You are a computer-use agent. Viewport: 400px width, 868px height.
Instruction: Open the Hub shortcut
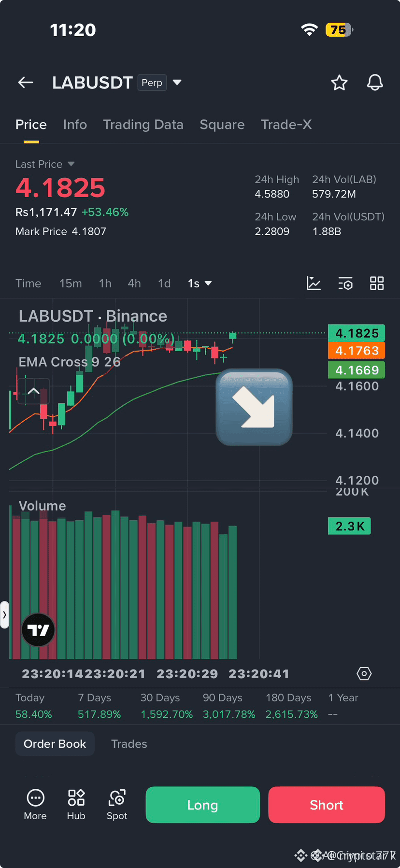pos(76,804)
